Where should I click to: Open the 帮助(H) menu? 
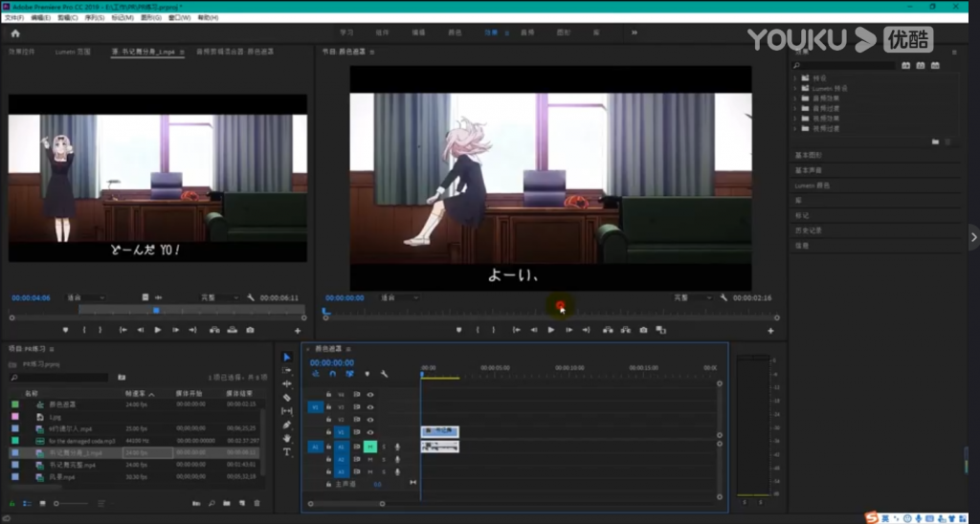click(x=208, y=18)
